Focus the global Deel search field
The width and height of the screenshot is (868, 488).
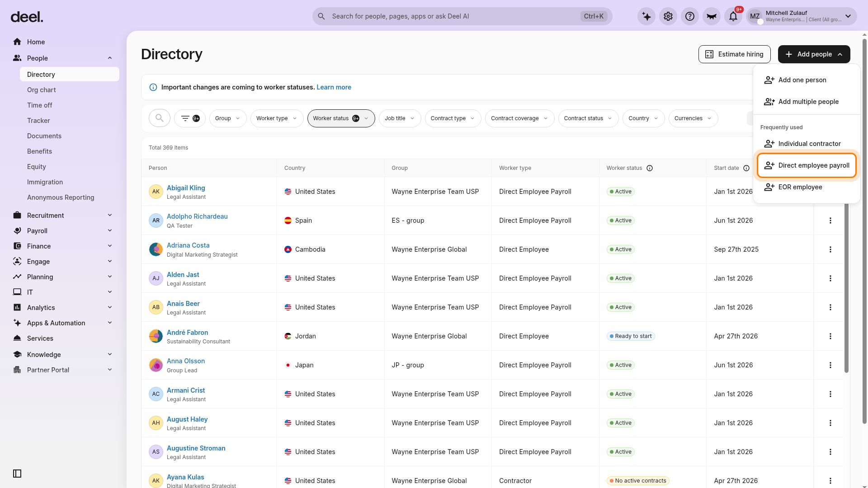462,16
